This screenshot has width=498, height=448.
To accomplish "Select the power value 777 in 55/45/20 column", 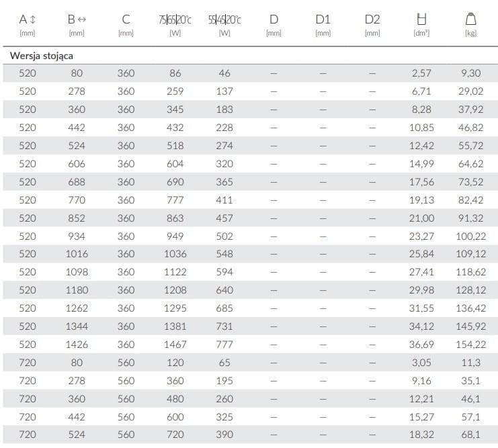I will 224,344.
